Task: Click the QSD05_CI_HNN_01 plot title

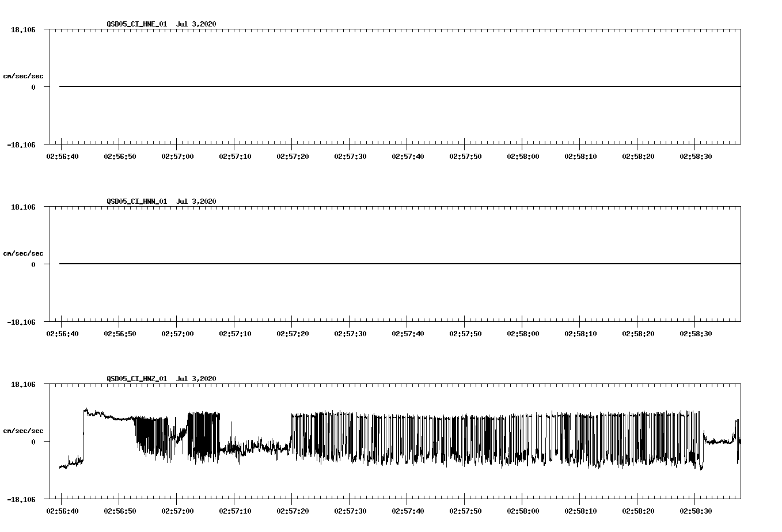Action: pos(161,202)
